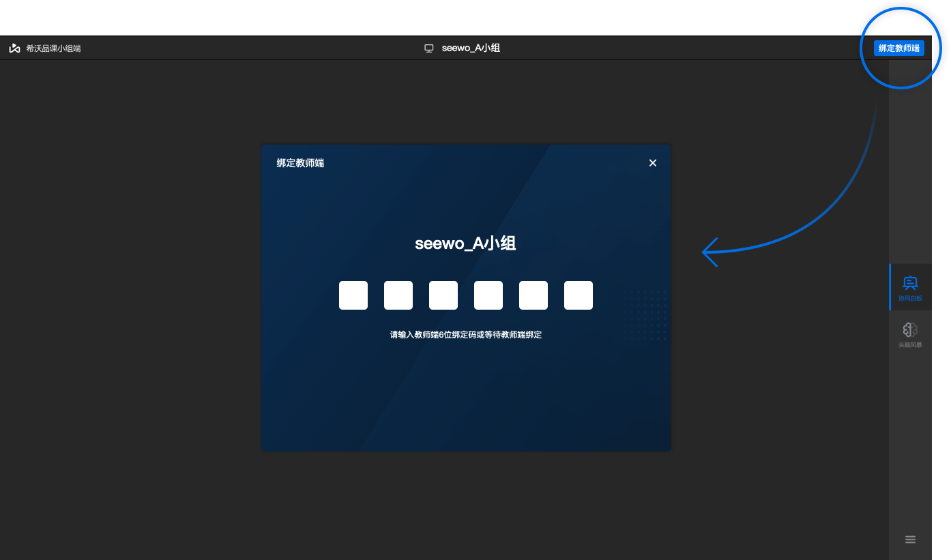Select the sixth binding code box
Viewport: 951px width, 560px height.
pos(579,295)
